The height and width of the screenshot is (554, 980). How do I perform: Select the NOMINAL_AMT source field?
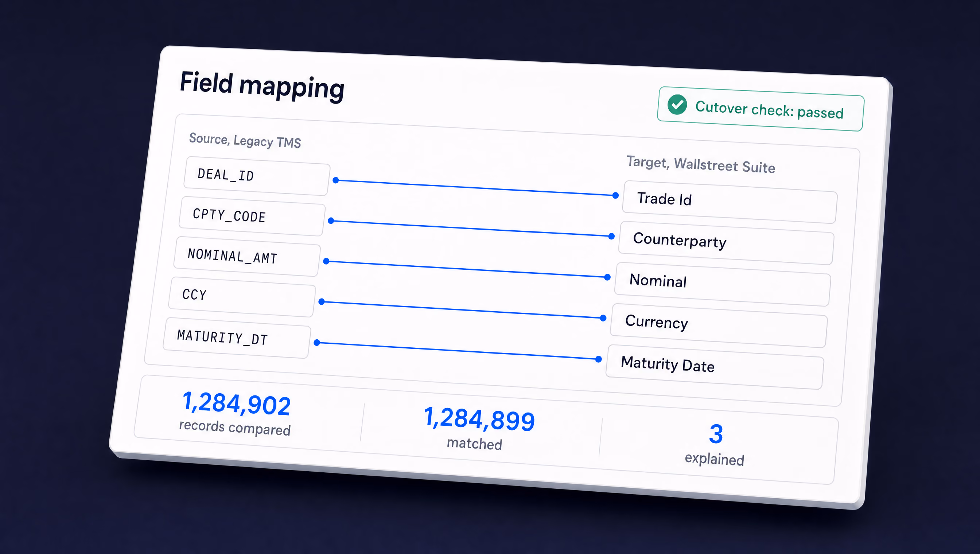247,257
